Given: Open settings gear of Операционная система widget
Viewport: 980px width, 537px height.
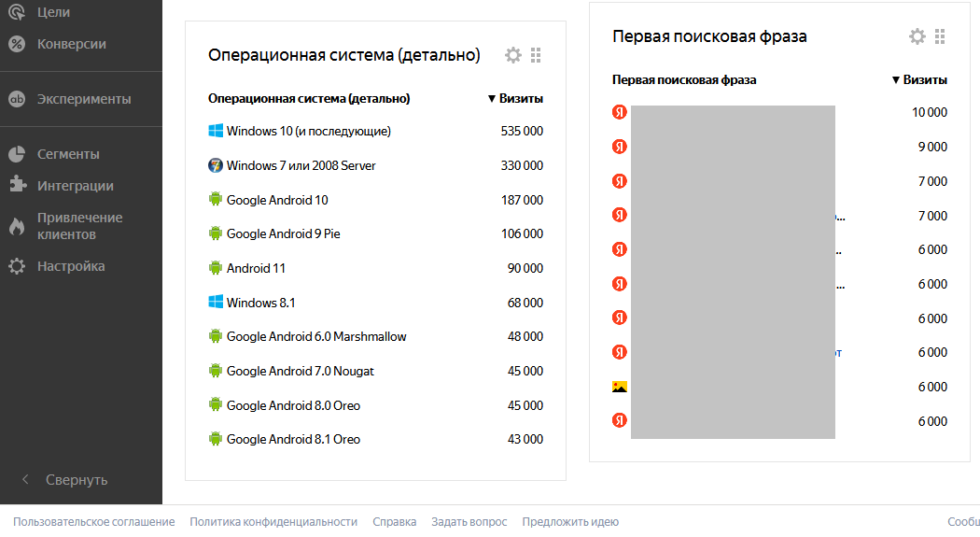Looking at the screenshot, I should [513, 55].
